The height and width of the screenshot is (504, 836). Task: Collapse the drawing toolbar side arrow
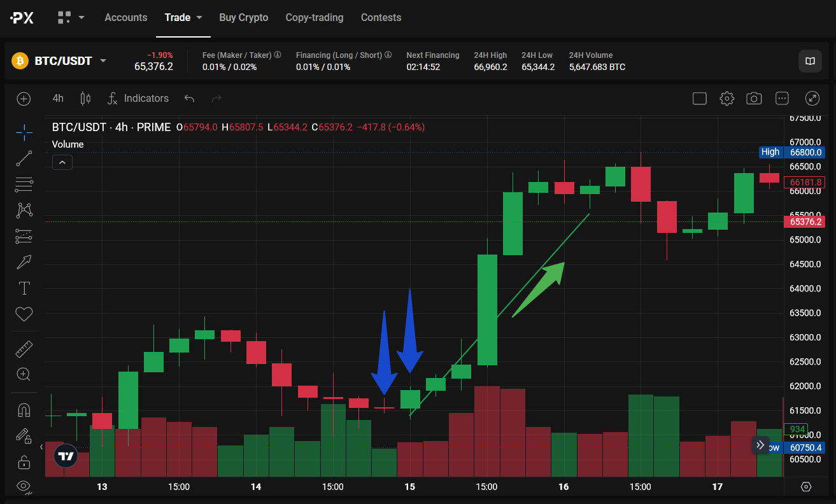pyautogui.click(x=41, y=447)
